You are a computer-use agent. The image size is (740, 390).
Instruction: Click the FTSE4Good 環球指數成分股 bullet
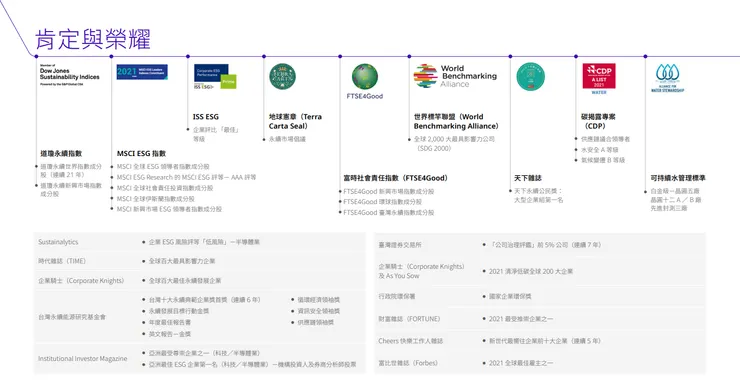pos(382,202)
